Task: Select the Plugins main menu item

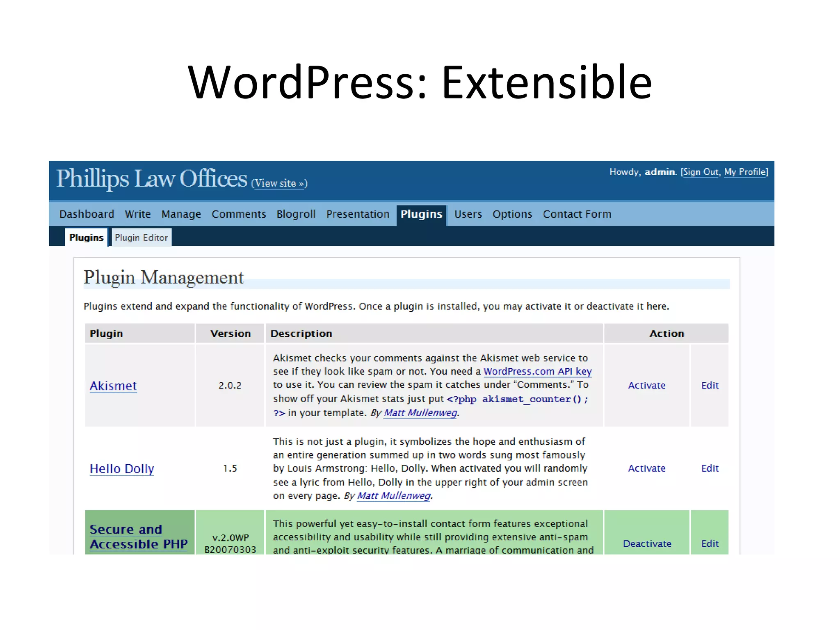Action: pyautogui.click(x=421, y=215)
